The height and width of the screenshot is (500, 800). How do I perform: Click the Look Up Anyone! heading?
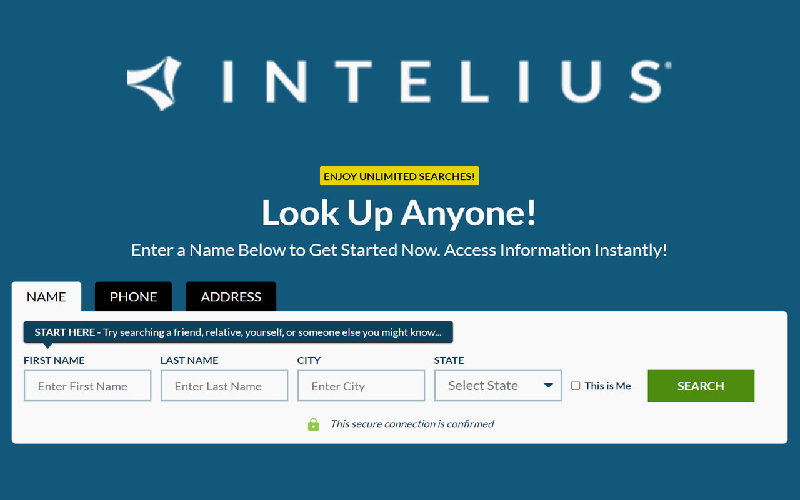coord(399,213)
